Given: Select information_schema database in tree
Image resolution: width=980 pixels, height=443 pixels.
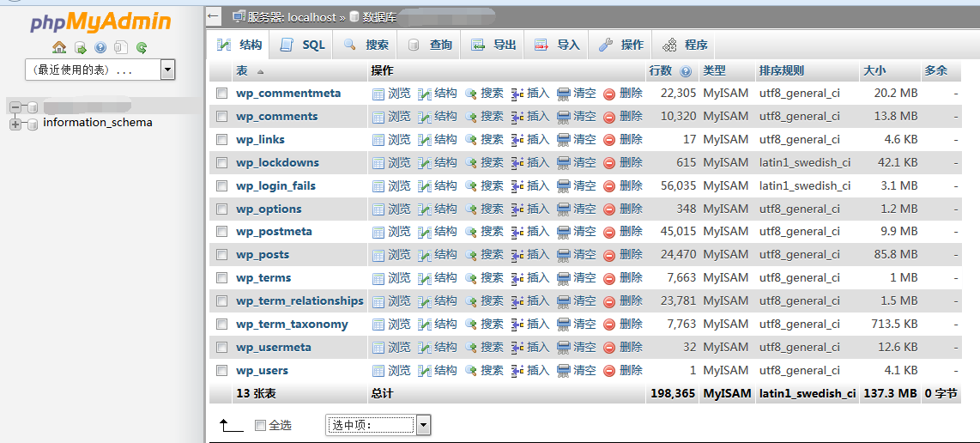Looking at the screenshot, I should pos(98,123).
